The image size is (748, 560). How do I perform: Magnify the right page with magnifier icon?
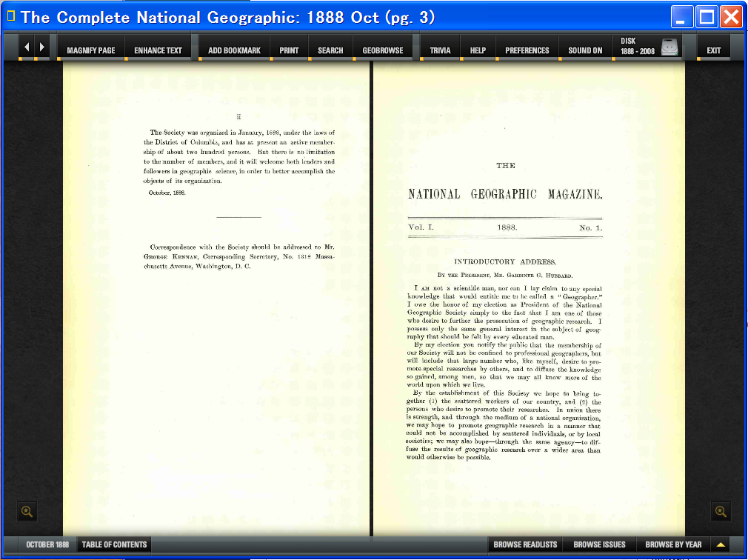(721, 511)
